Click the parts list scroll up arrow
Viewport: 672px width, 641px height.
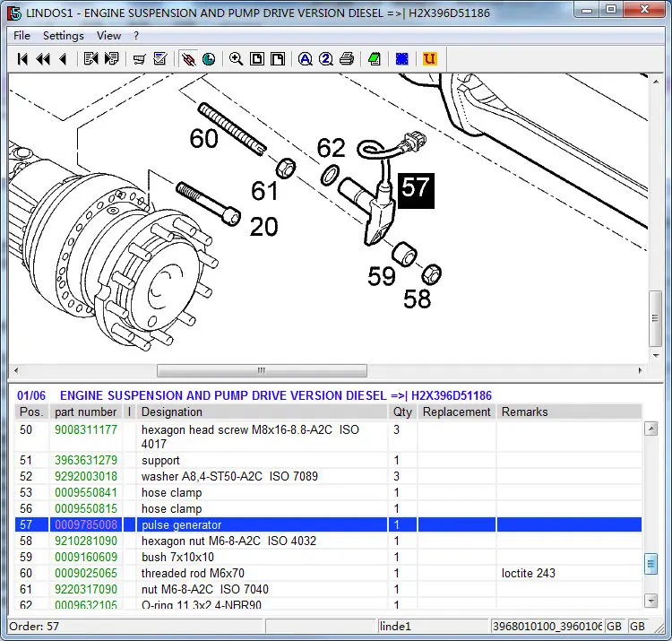click(651, 429)
